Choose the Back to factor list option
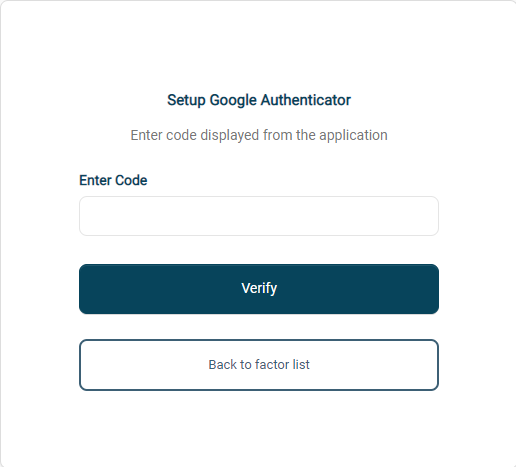The image size is (516, 467). 259,365
